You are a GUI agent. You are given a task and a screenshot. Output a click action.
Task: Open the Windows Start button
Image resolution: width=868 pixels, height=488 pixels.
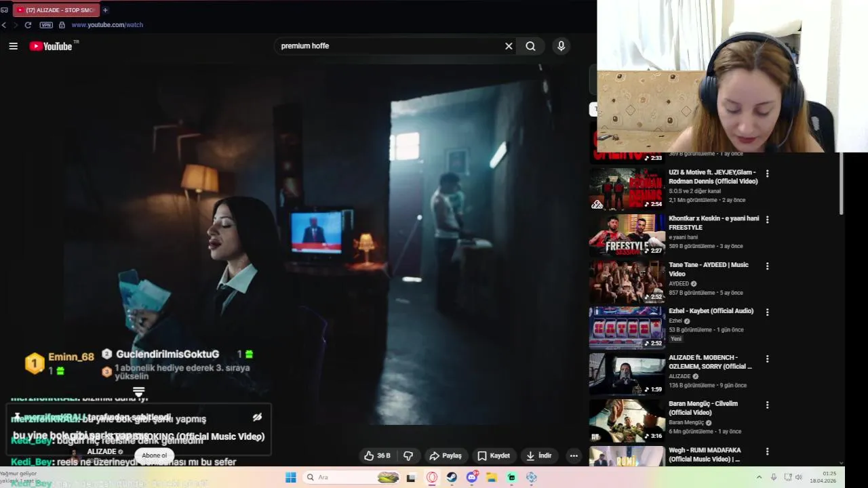coord(290,477)
